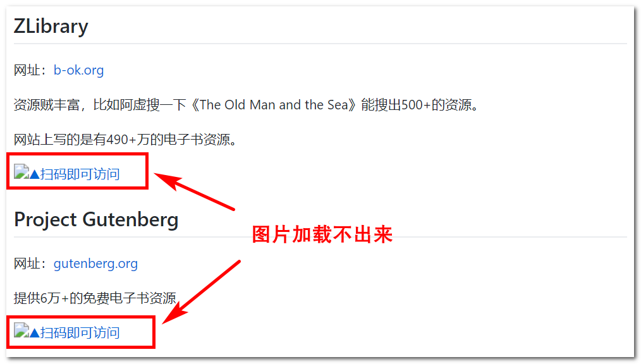
Task: Click the blue triangle in ZLibrary's scan link
Action: [x=35, y=174]
